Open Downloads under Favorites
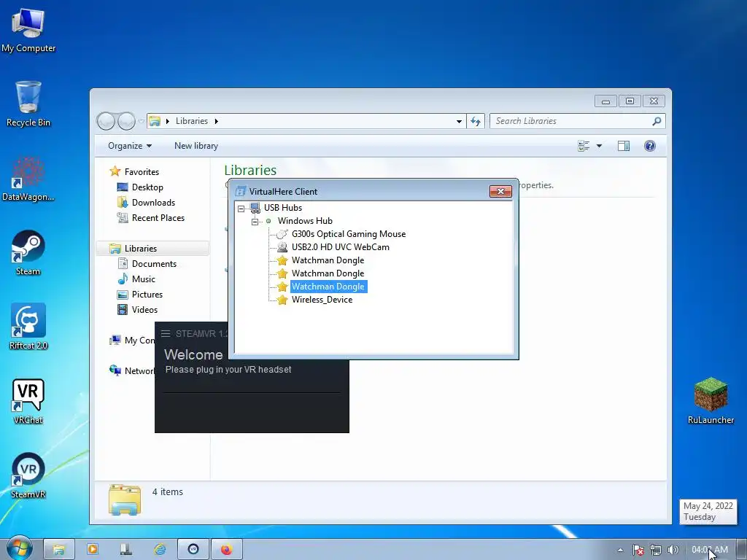747x560 pixels. [x=153, y=203]
